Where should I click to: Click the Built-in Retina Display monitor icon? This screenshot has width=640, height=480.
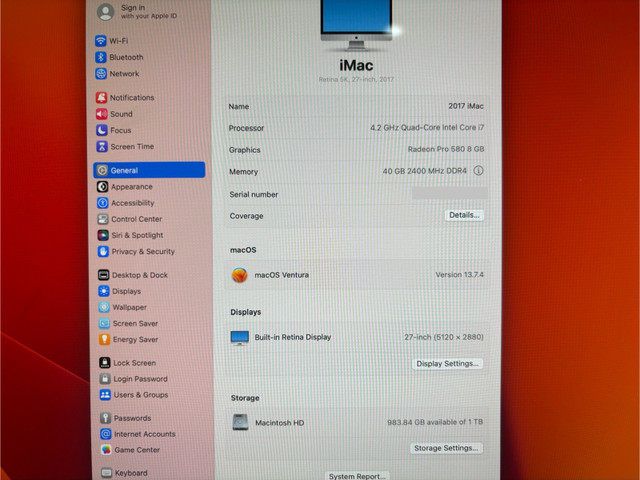pyautogui.click(x=240, y=338)
